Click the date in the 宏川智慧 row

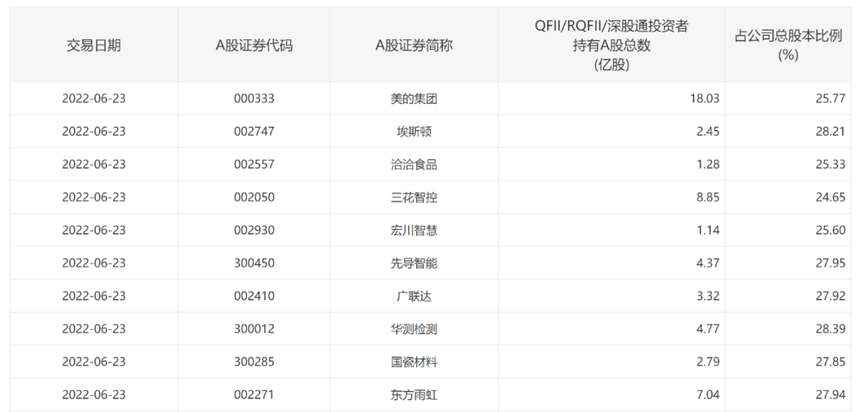coord(93,230)
